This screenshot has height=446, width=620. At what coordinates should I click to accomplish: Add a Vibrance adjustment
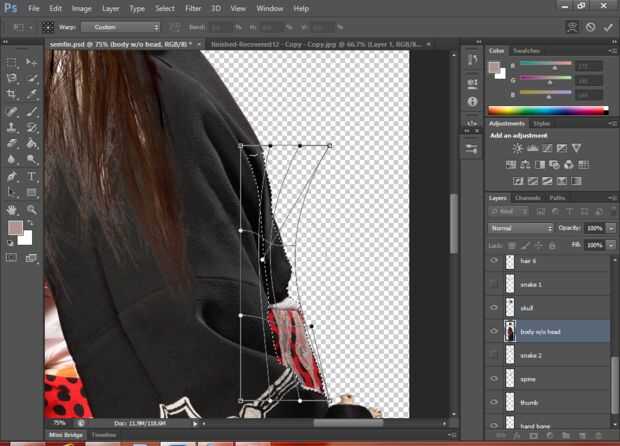coord(577,148)
